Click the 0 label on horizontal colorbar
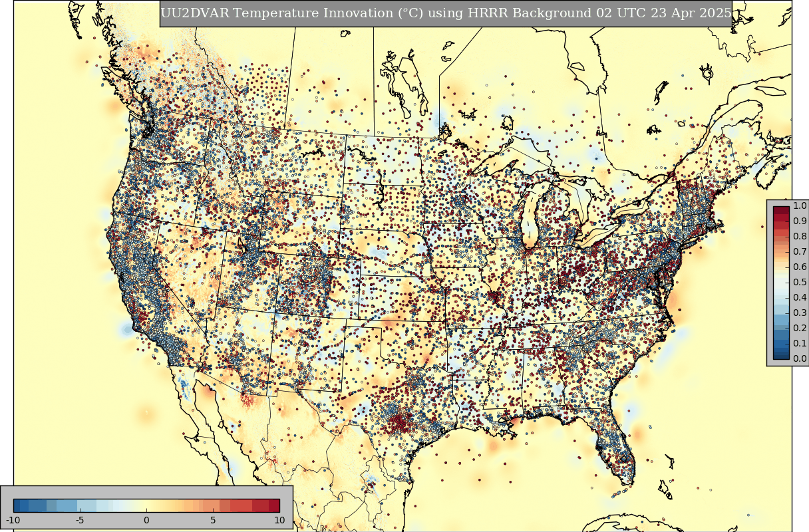The width and height of the screenshot is (809, 532). click(146, 519)
